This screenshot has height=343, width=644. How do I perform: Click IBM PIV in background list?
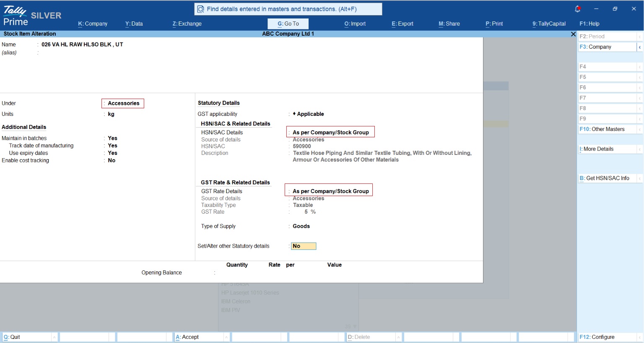(x=231, y=311)
